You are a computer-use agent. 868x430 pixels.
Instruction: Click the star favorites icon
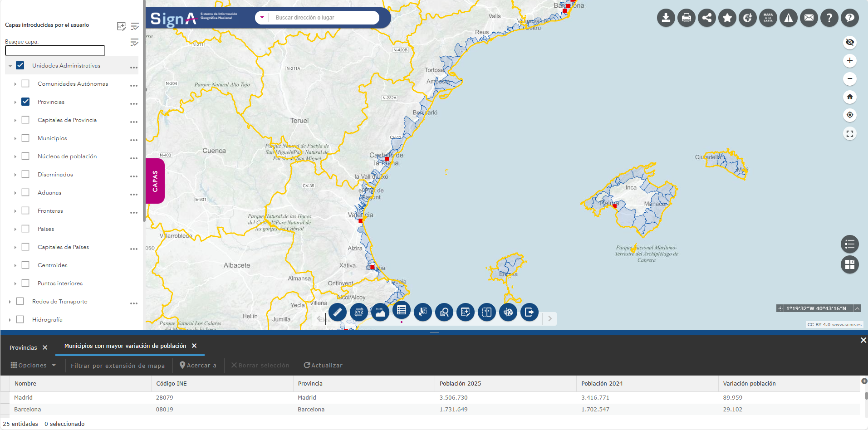pos(727,18)
